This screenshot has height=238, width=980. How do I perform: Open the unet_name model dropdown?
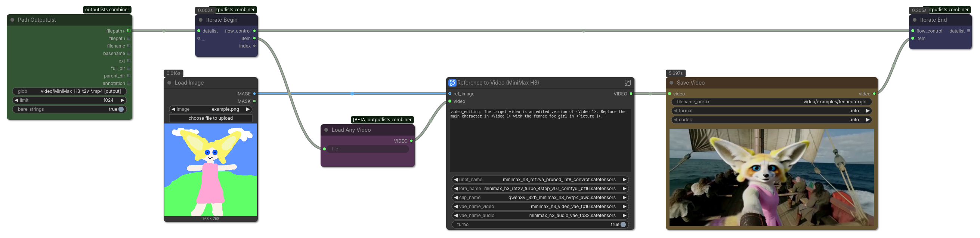[540, 180]
